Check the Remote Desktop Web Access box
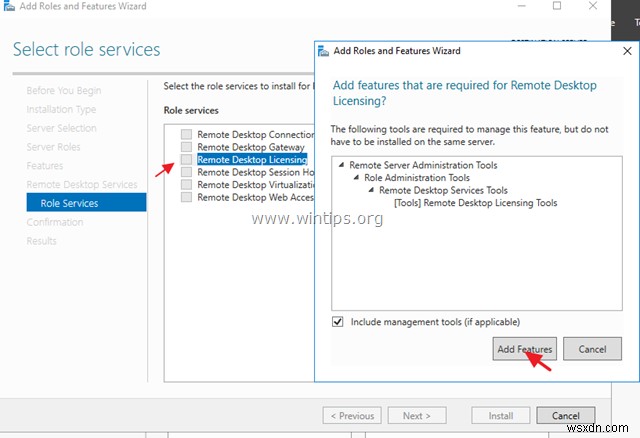 pyautogui.click(x=186, y=197)
